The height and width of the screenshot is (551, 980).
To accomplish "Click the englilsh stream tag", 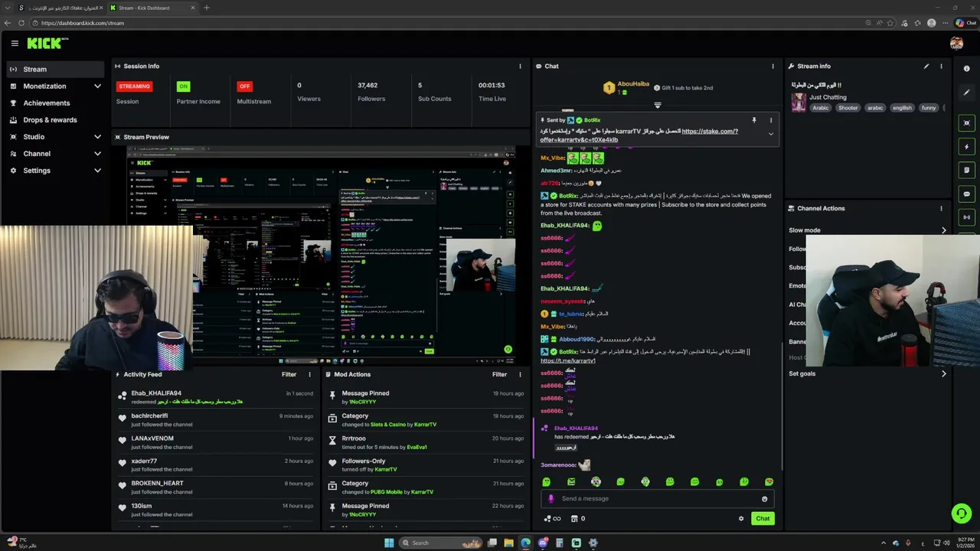I will tap(902, 108).
